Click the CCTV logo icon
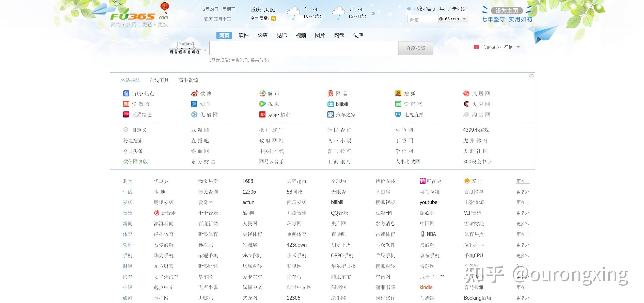Screen dimensions: 644x303 coord(466,104)
